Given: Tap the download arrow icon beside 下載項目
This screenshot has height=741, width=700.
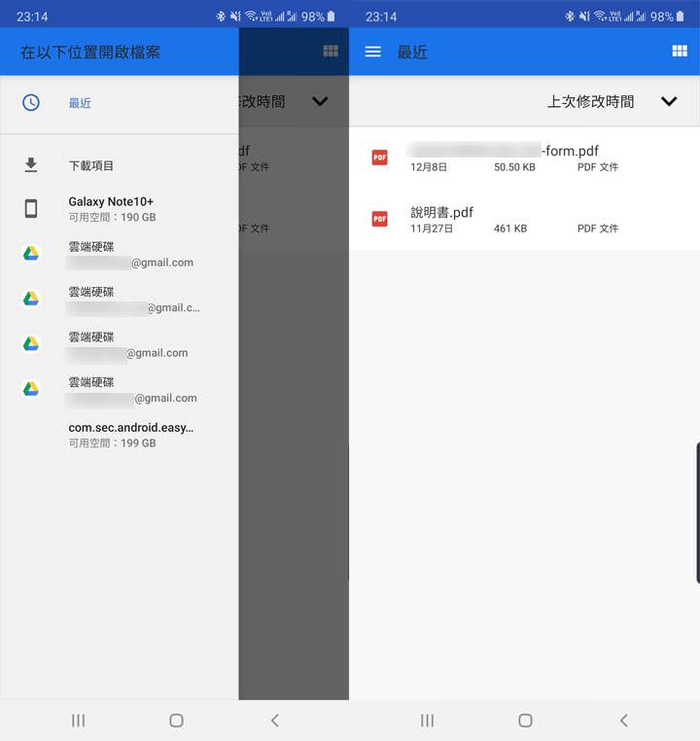Looking at the screenshot, I should pyautogui.click(x=31, y=165).
